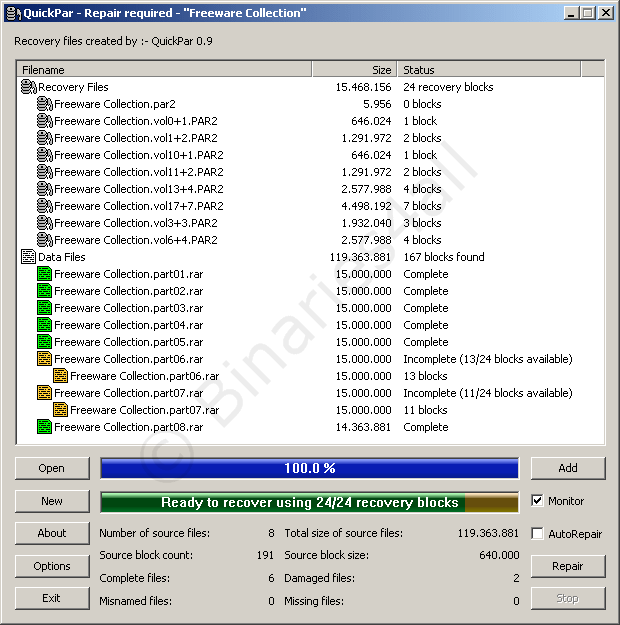Sort by Status column header
Image resolution: width=620 pixels, height=625 pixels.
click(489, 69)
